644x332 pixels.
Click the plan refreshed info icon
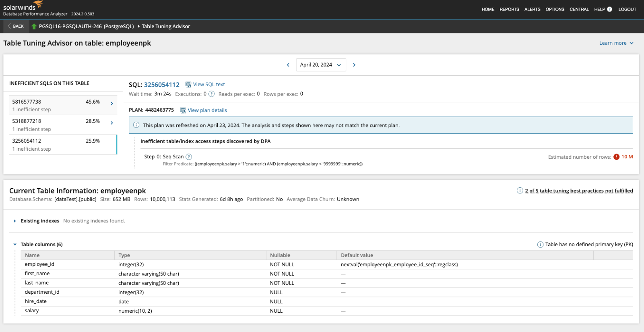tap(136, 125)
